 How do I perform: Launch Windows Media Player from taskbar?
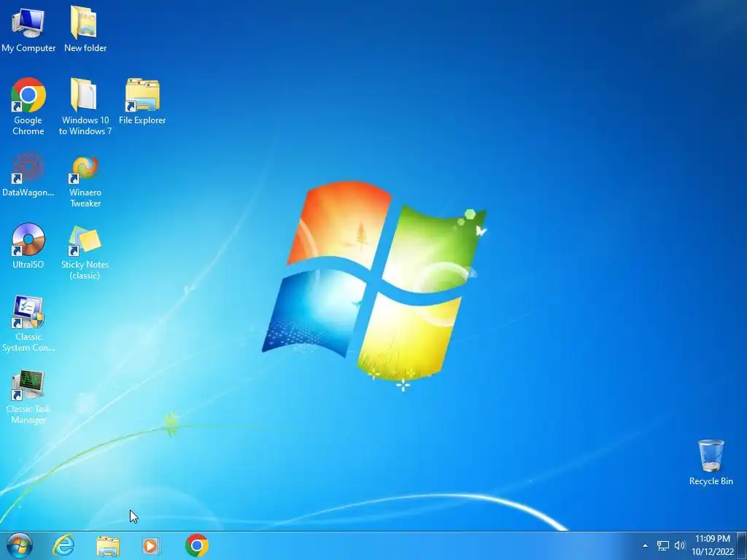coord(151,545)
